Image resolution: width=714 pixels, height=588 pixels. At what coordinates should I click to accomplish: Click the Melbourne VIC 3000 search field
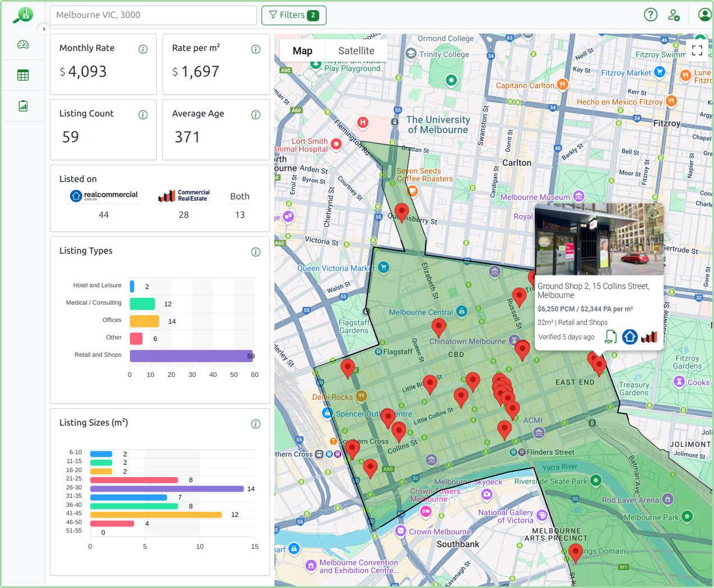pos(153,15)
